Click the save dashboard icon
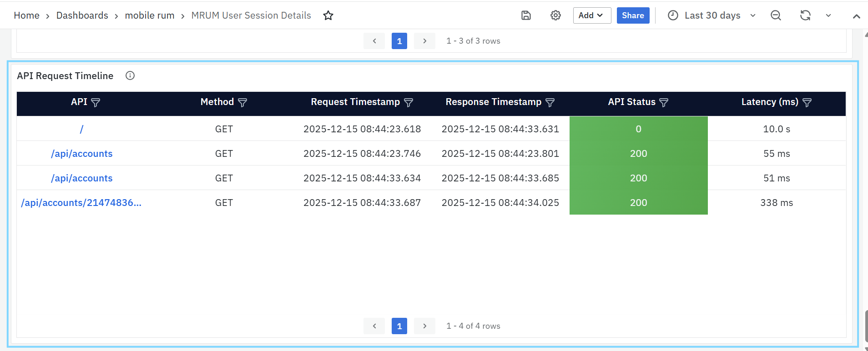This screenshot has height=351, width=868. (526, 15)
